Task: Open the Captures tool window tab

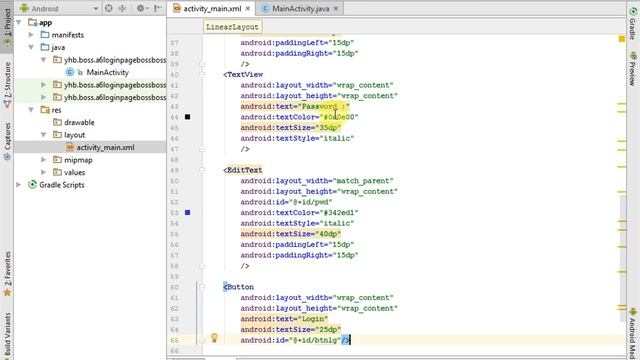Action: pos(7,141)
